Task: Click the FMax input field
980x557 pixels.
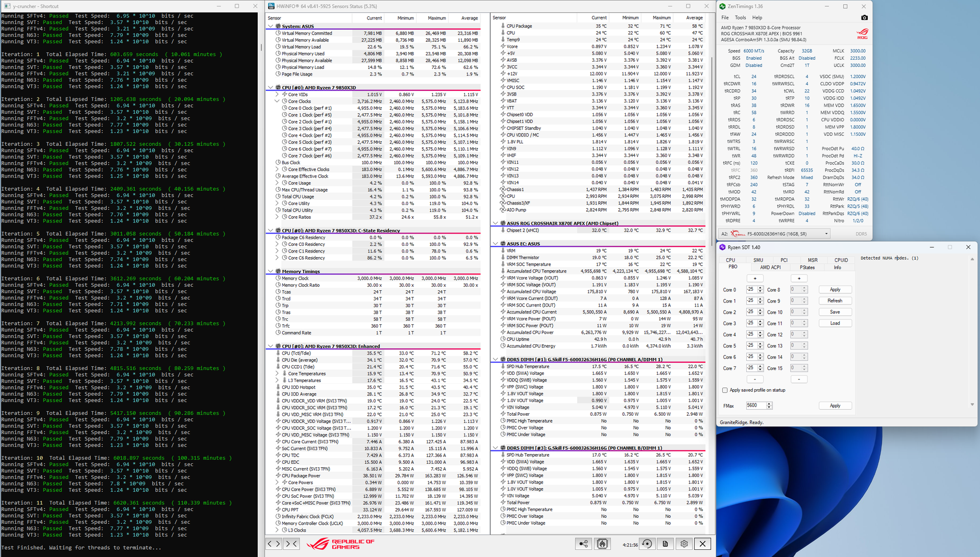Action: (756, 406)
